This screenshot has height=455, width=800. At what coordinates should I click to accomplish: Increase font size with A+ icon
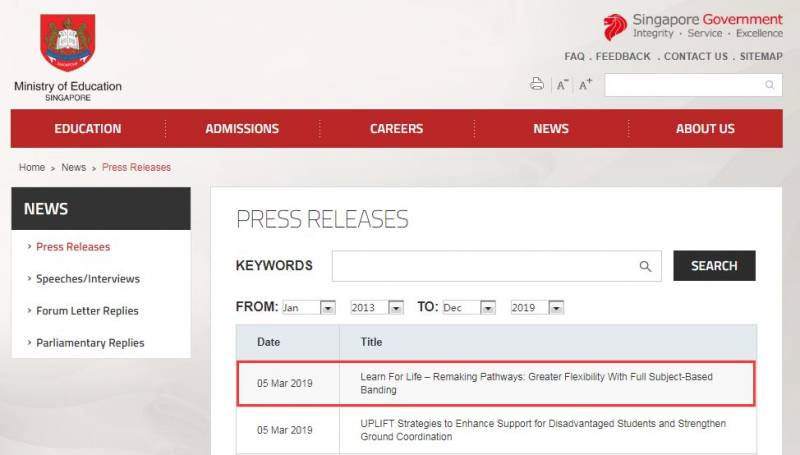[585, 85]
